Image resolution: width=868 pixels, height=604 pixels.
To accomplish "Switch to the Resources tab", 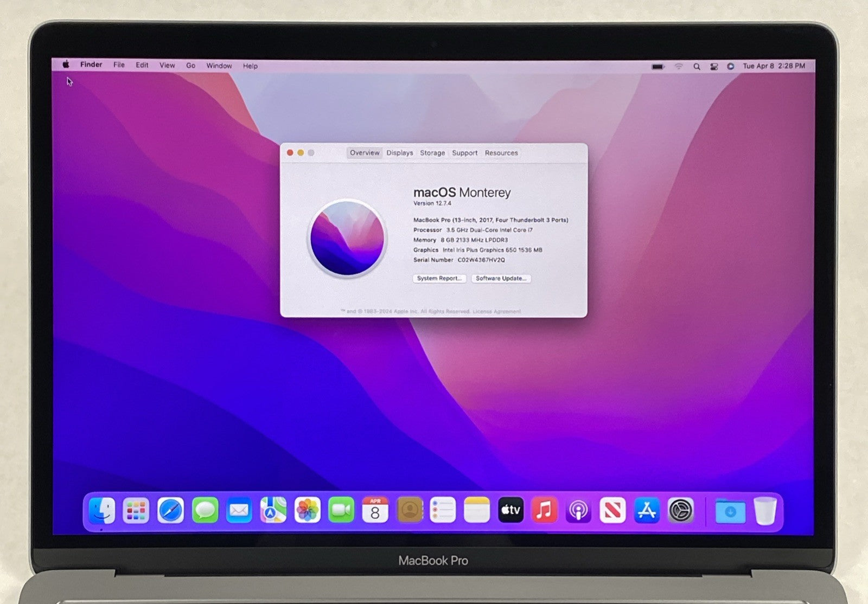I will (501, 153).
